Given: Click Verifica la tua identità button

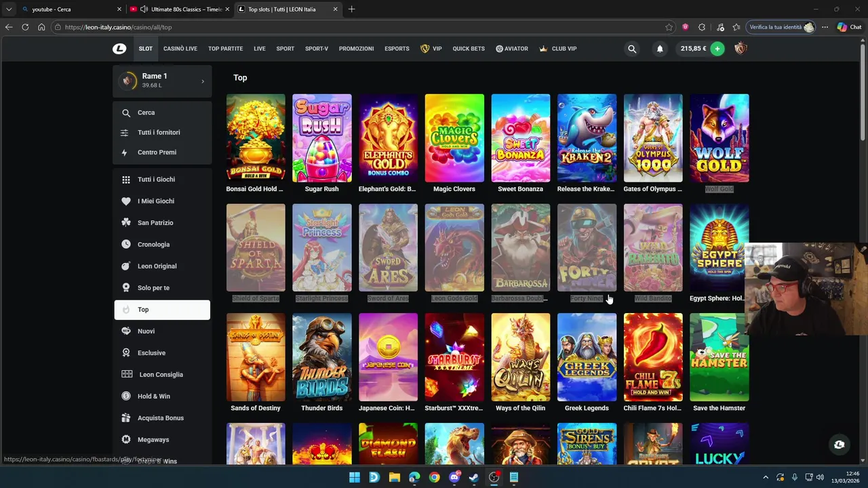Looking at the screenshot, I should tap(781, 27).
